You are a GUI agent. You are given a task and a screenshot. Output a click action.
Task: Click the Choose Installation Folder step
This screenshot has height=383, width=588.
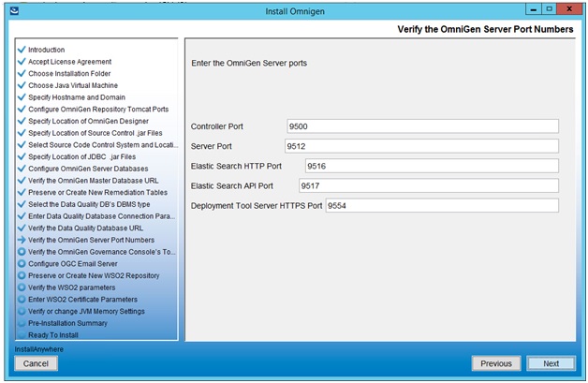point(69,74)
